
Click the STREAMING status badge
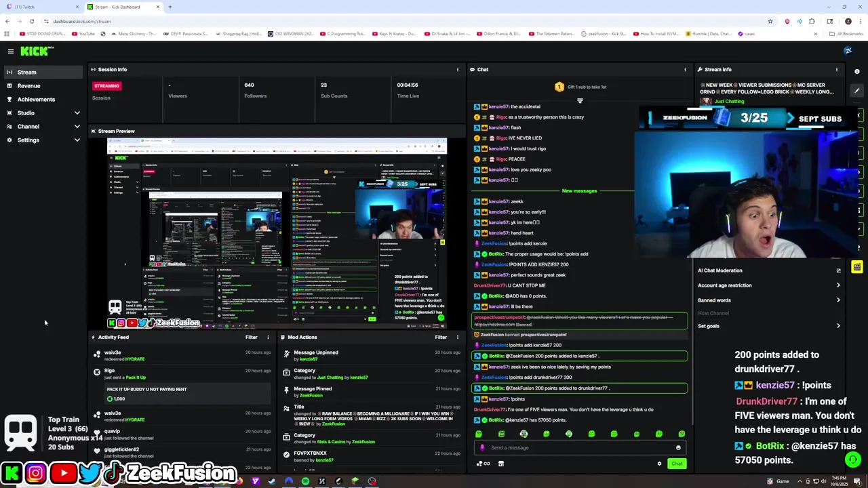[x=106, y=86]
